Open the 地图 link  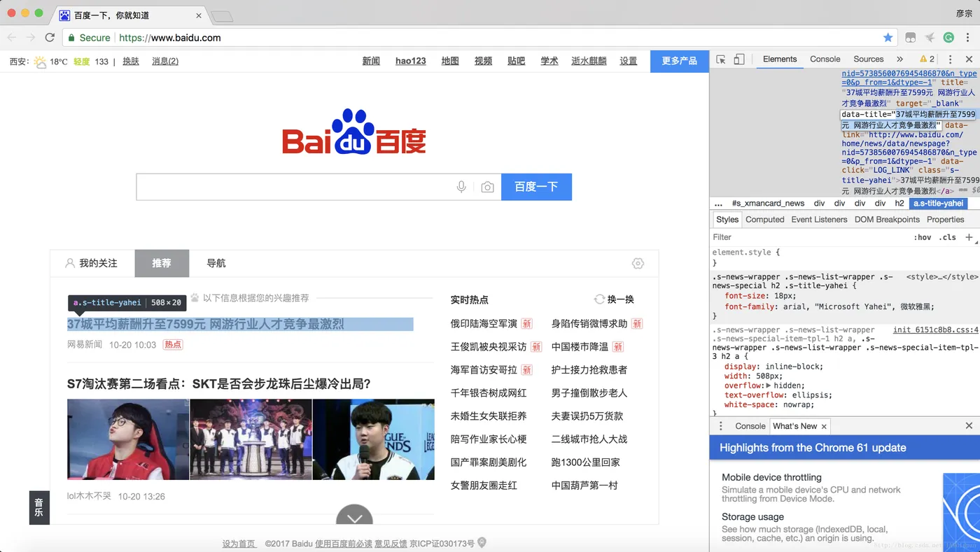(450, 62)
